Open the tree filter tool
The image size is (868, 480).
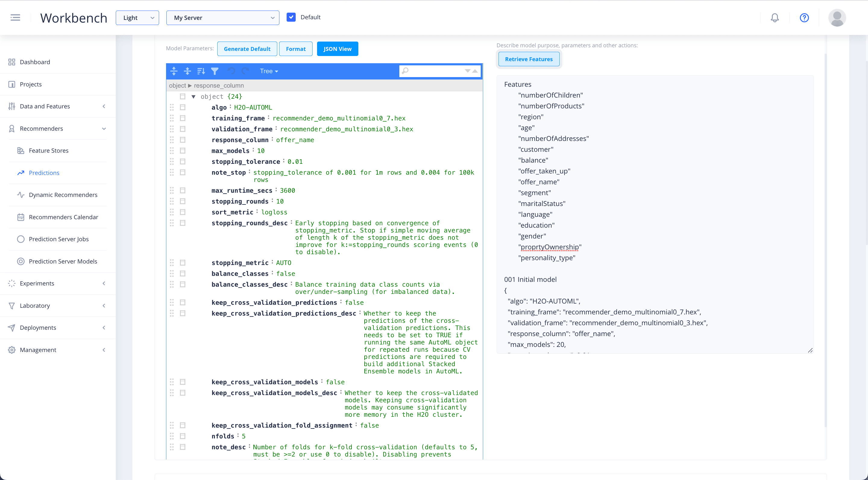pos(215,71)
